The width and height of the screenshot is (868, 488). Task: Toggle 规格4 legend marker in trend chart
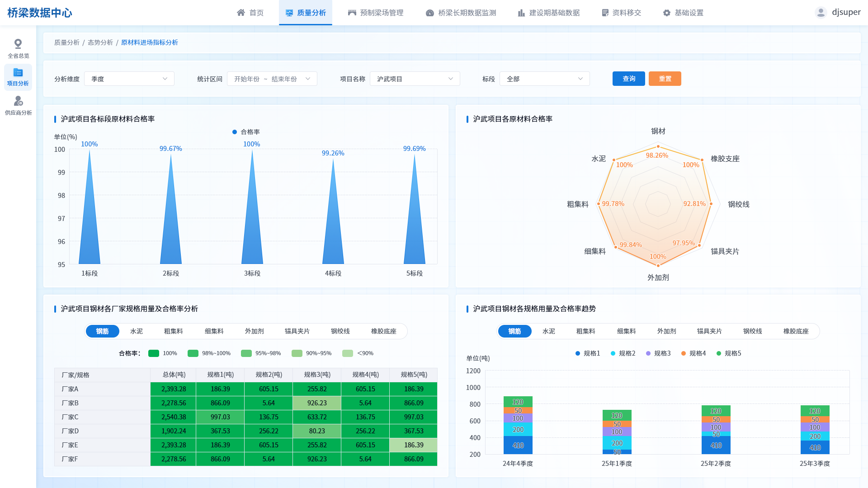click(x=684, y=353)
